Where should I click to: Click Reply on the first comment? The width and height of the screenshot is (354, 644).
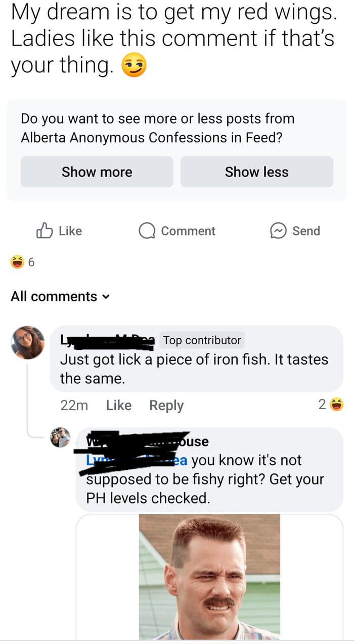(x=166, y=405)
